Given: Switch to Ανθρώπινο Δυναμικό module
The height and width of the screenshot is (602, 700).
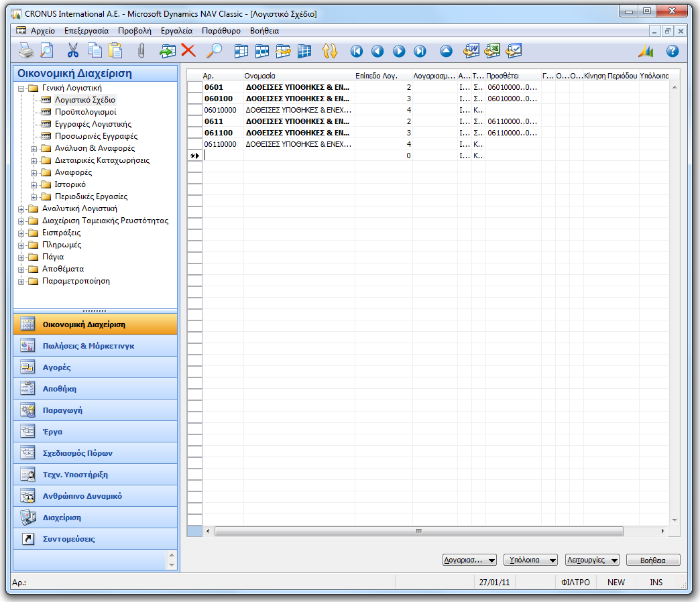Looking at the screenshot, I should pyautogui.click(x=95, y=496).
